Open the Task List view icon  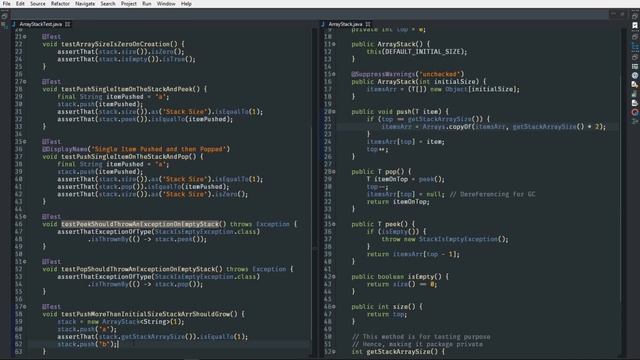(635, 26)
